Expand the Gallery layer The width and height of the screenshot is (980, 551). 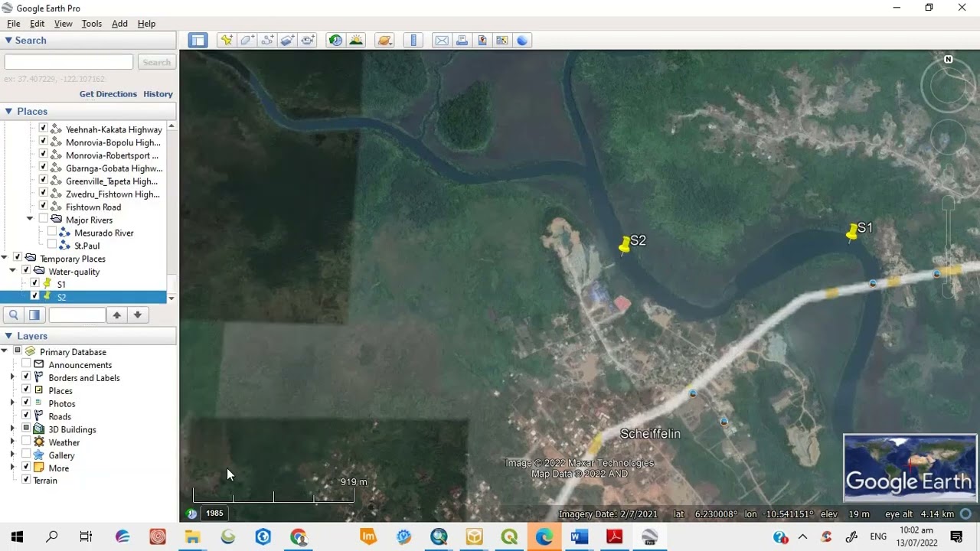tap(12, 455)
